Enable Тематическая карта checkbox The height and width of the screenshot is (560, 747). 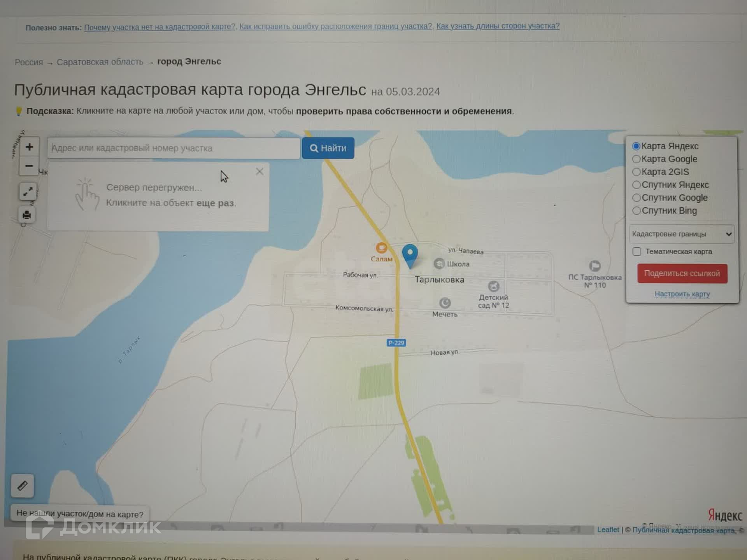click(x=637, y=252)
